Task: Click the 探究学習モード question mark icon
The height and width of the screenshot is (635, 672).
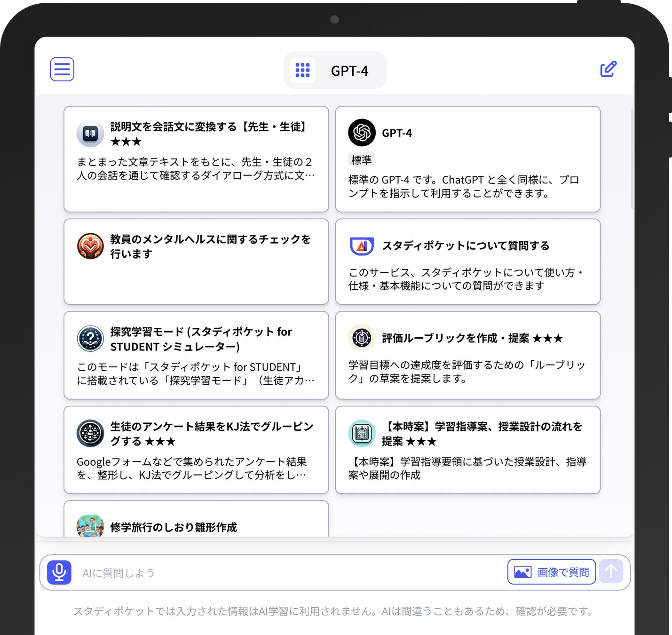Action: tap(90, 339)
